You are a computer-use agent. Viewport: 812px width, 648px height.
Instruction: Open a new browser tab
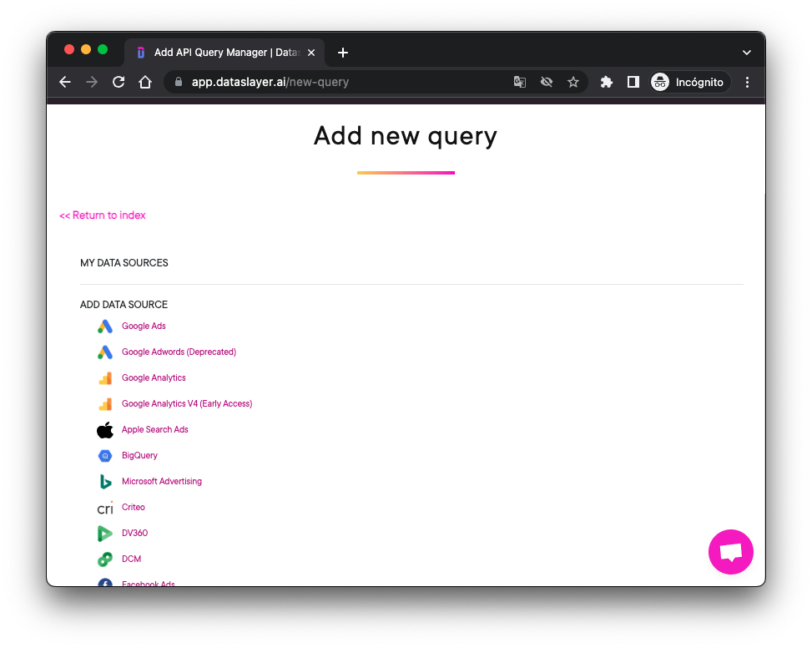342,52
